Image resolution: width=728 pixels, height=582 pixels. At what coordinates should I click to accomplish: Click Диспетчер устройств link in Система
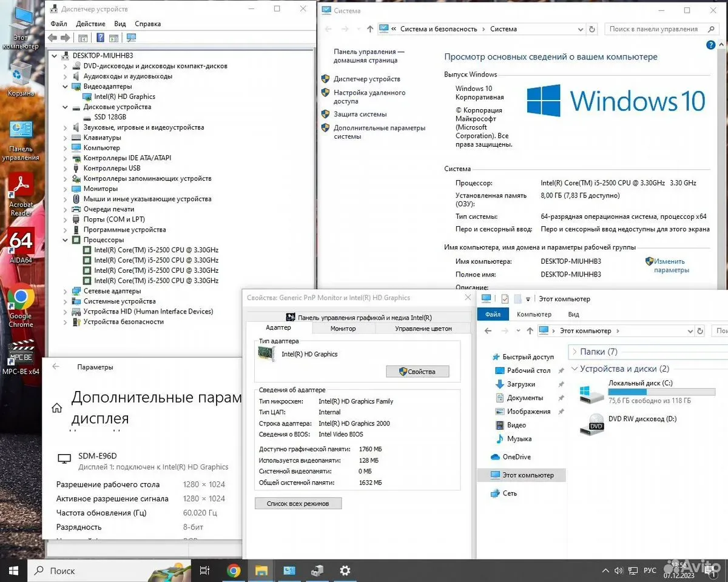point(367,79)
